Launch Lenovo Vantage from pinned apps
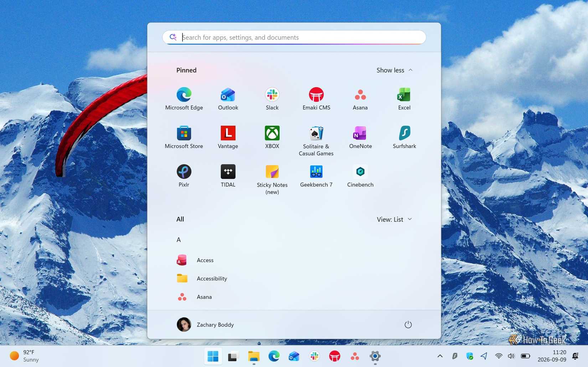 (228, 137)
